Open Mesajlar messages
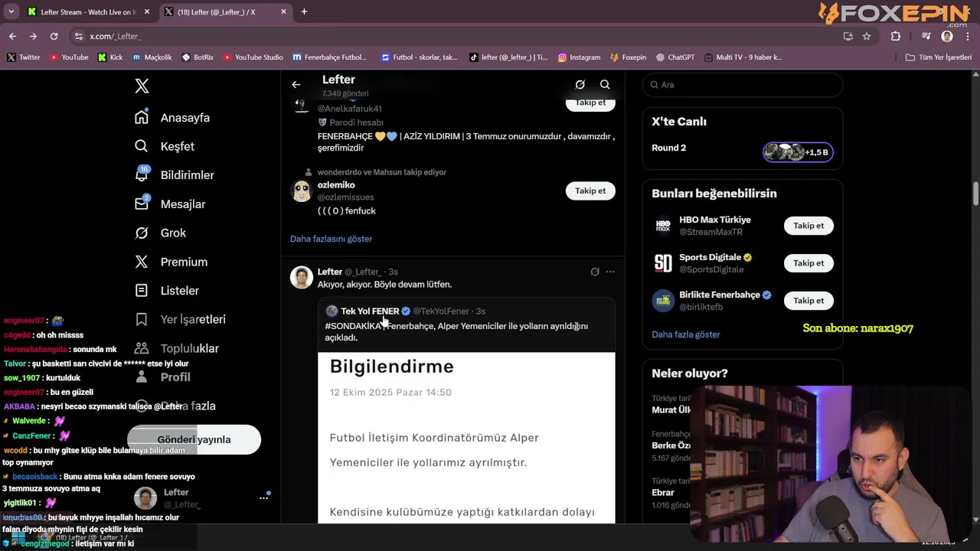The width and height of the screenshot is (980, 551). (x=170, y=204)
